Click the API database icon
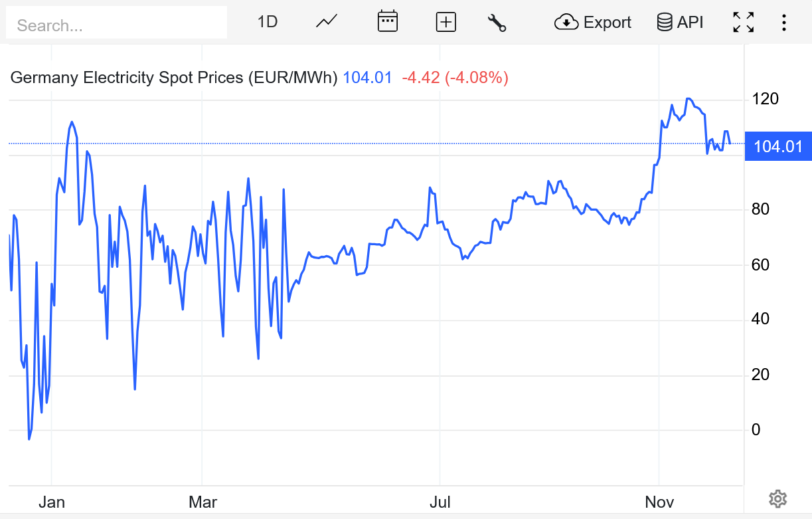 click(664, 22)
